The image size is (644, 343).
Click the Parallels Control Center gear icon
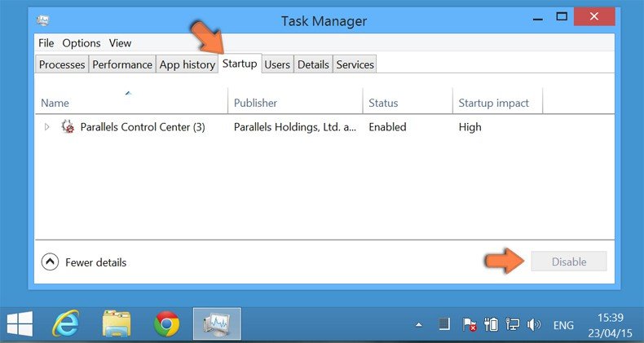pos(68,127)
